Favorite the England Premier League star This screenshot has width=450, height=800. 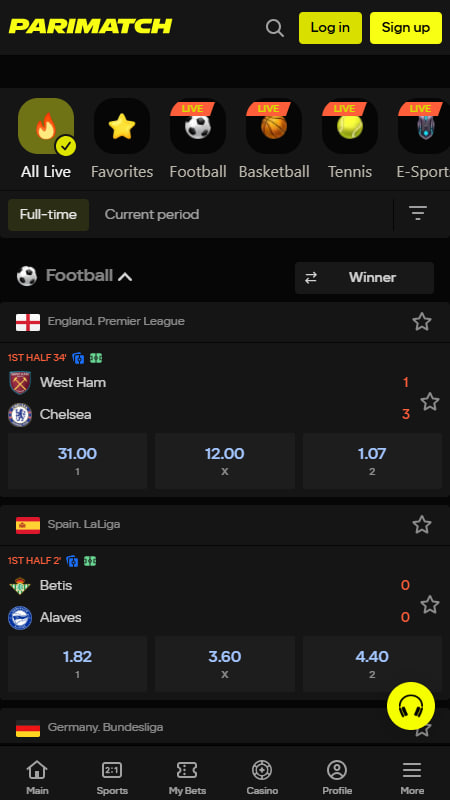click(x=422, y=321)
